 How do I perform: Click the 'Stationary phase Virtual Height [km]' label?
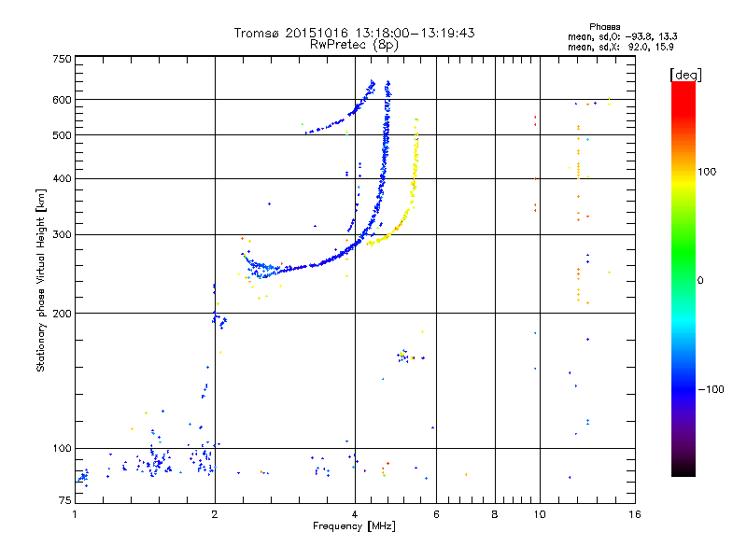click(41, 281)
